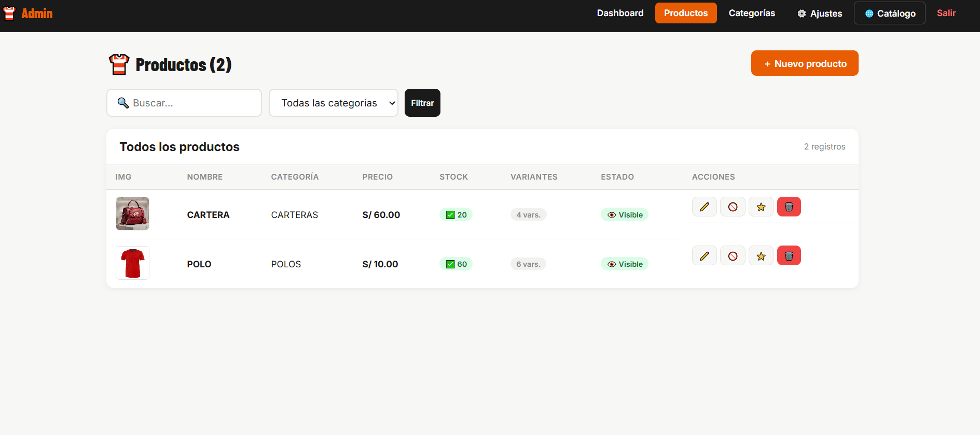Edit the POLO product with pencil icon
The width and height of the screenshot is (980, 435).
pos(704,255)
